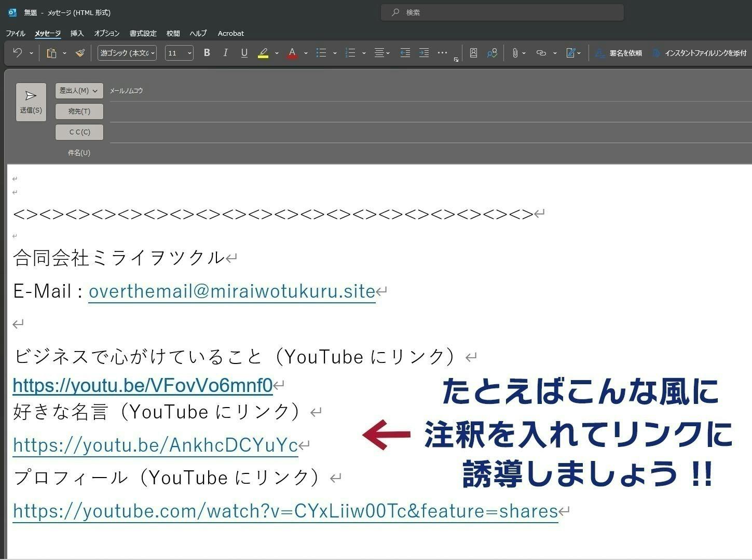Screen dimensions: 752x560
Task: Click the Decrease Indent icon
Action: pyautogui.click(x=405, y=53)
